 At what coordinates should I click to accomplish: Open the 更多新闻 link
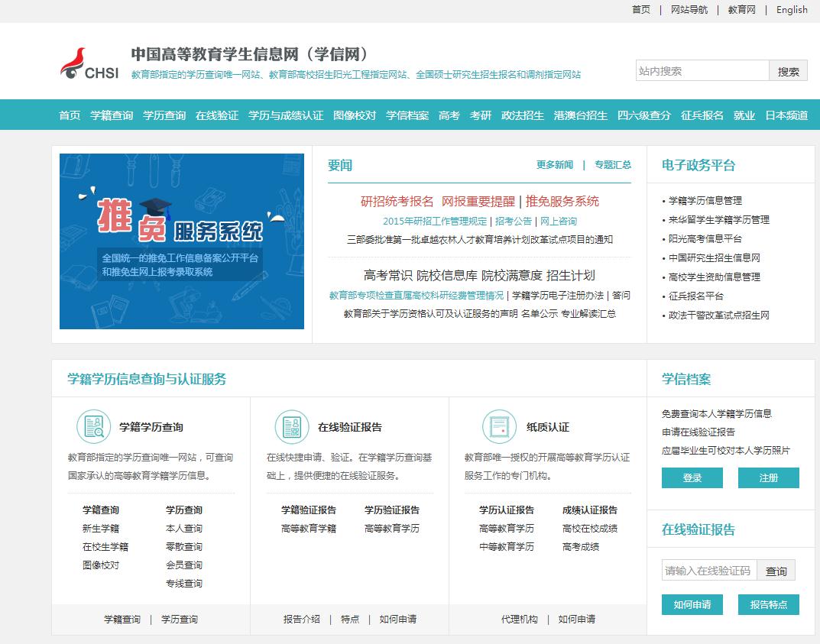(555, 165)
